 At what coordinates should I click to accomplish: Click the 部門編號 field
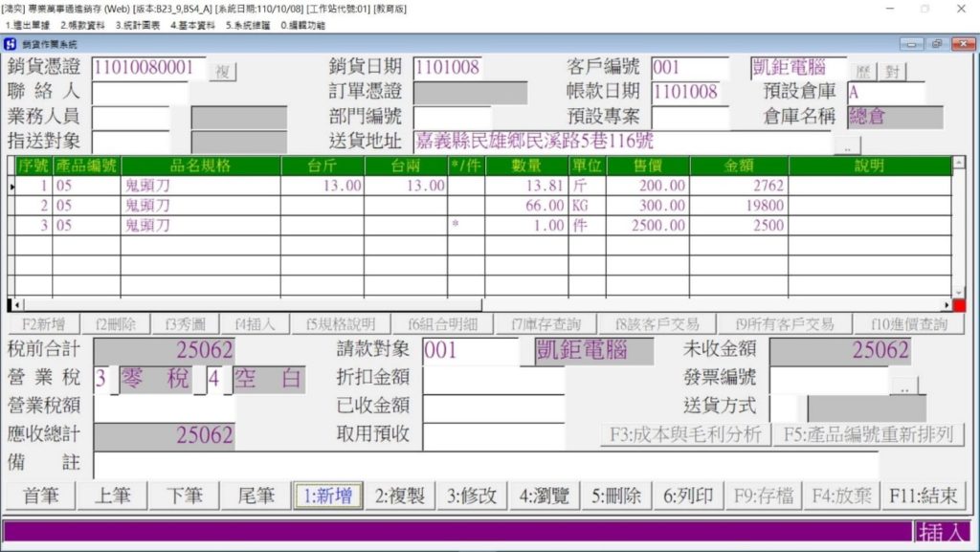click(x=452, y=117)
